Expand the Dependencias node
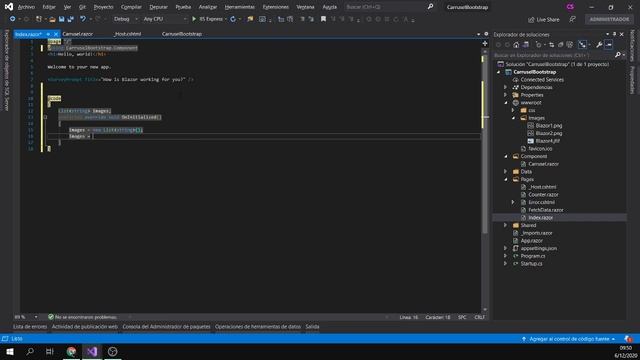This screenshot has width=640, height=360. point(505,87)
